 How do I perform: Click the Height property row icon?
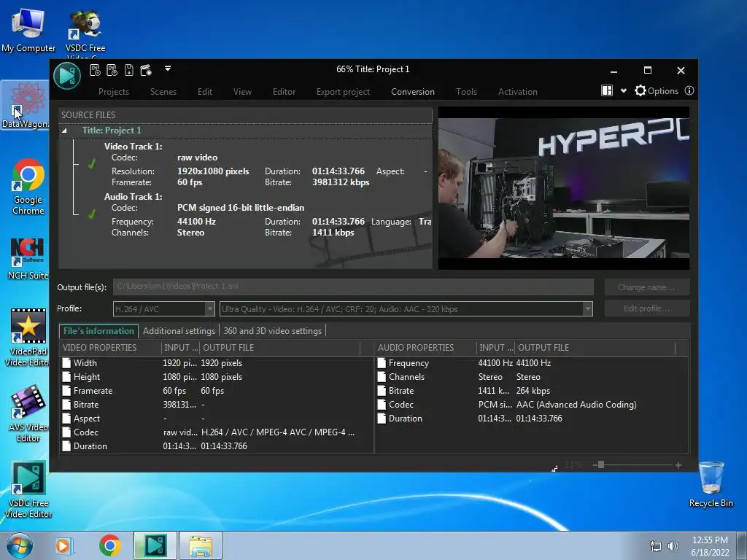coord(66,377)
